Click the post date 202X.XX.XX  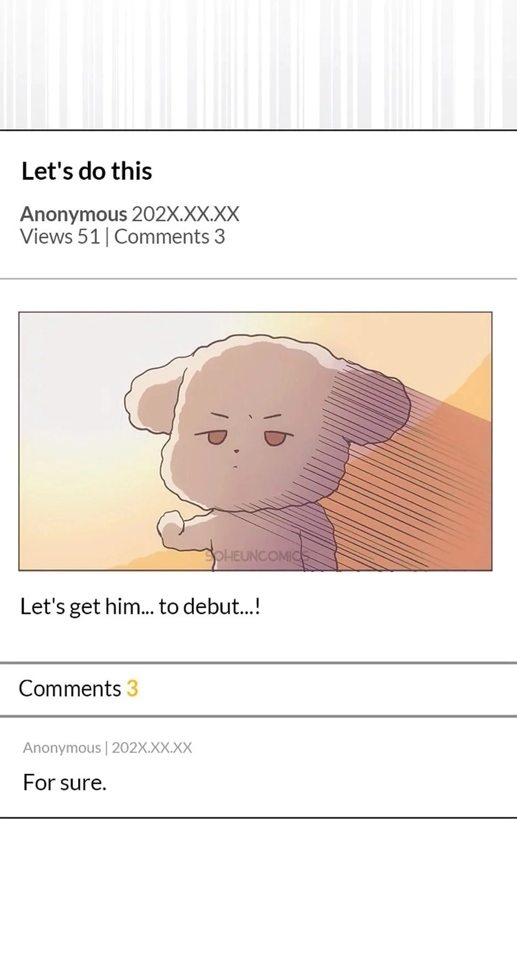[185, 214]
